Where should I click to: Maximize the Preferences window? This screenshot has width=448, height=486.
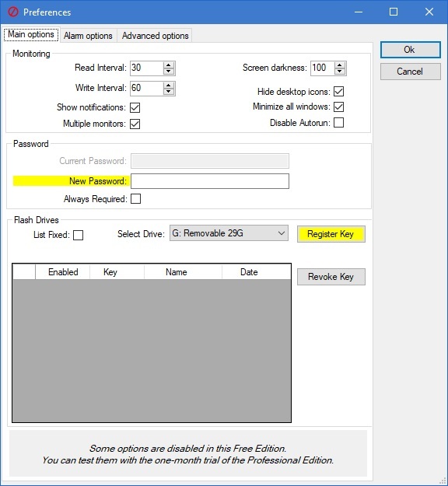394,12
